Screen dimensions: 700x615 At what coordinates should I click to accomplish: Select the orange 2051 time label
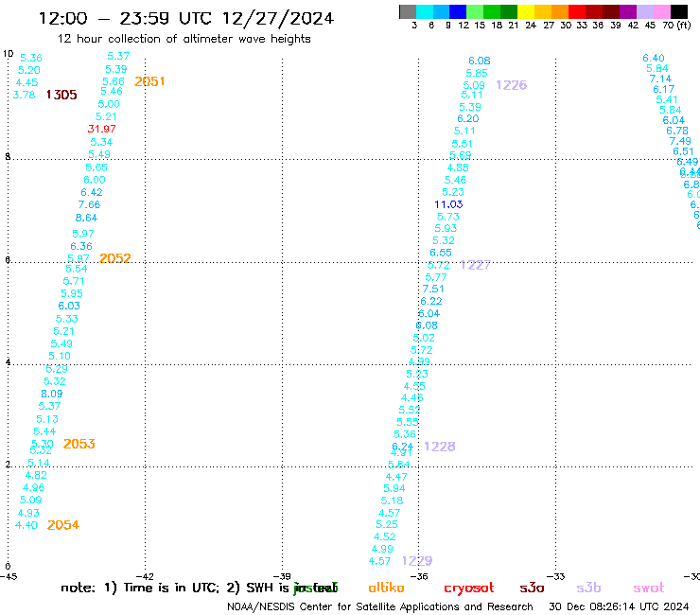[x=149, y=81]
